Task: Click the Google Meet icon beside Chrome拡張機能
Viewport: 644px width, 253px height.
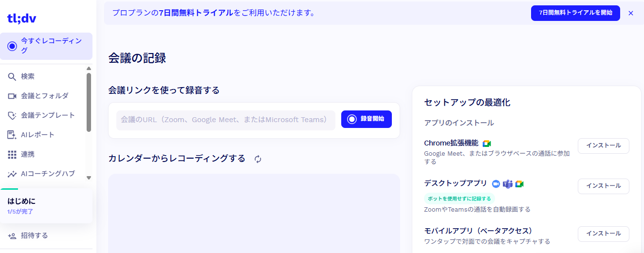Action: [487, 144]
